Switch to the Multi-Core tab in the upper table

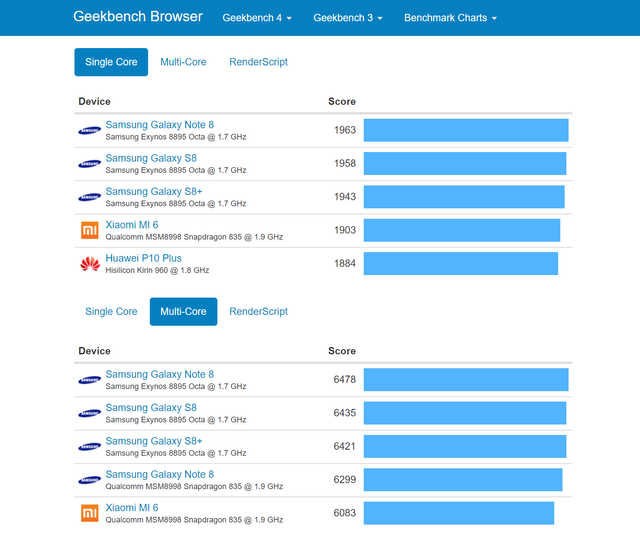(183, 62)
